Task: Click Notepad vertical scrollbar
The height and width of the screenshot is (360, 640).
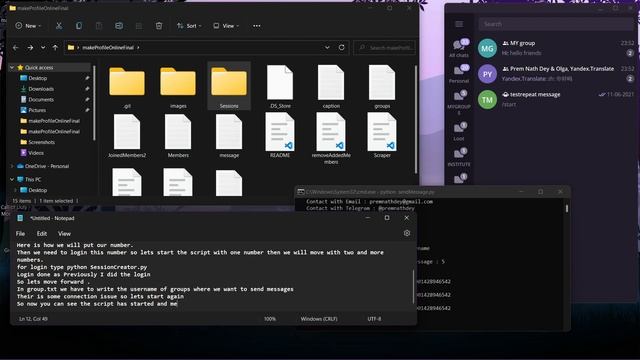Action: (x=413, y=286)
